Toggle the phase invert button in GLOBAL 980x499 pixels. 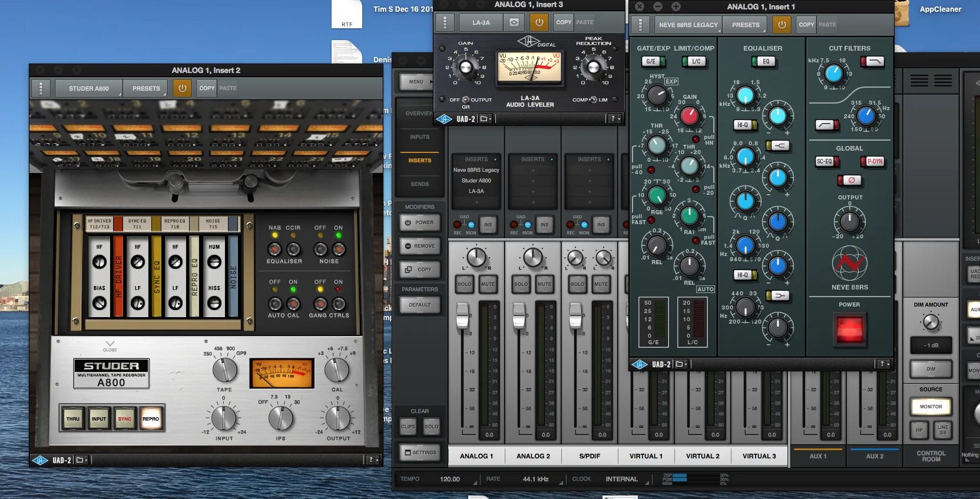coord(849,180)
